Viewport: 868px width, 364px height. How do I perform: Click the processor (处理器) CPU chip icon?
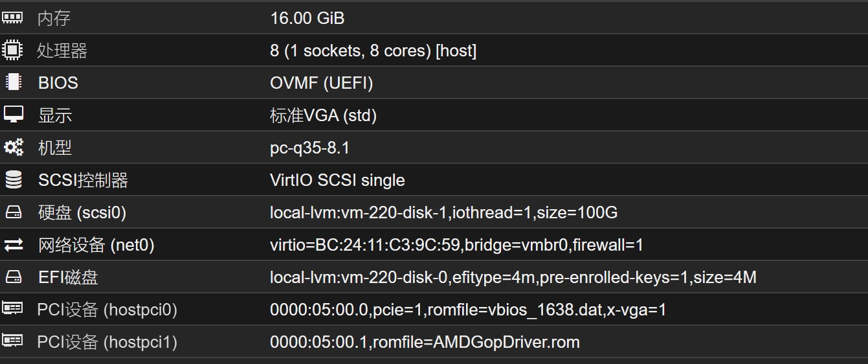click(12, 50)
